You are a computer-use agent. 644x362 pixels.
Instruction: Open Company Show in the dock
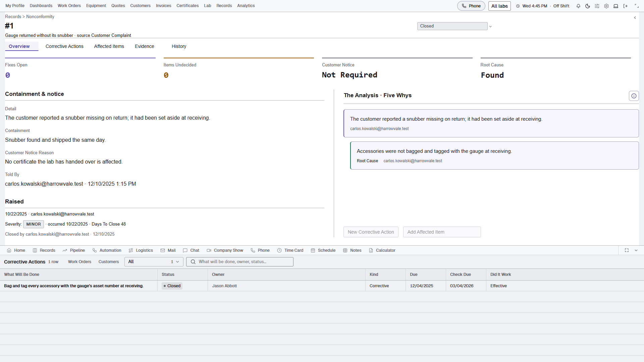coord(225,250)
